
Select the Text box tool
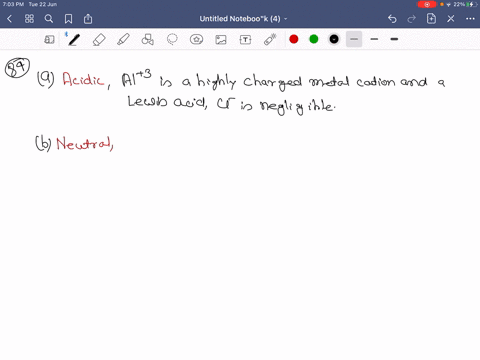pyautogui.click(x=245, y=40)
